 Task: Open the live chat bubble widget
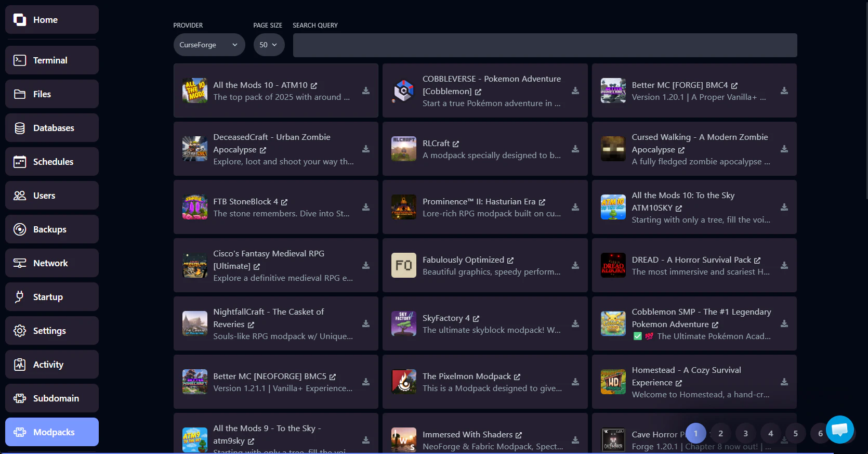(x=839, y=430)
